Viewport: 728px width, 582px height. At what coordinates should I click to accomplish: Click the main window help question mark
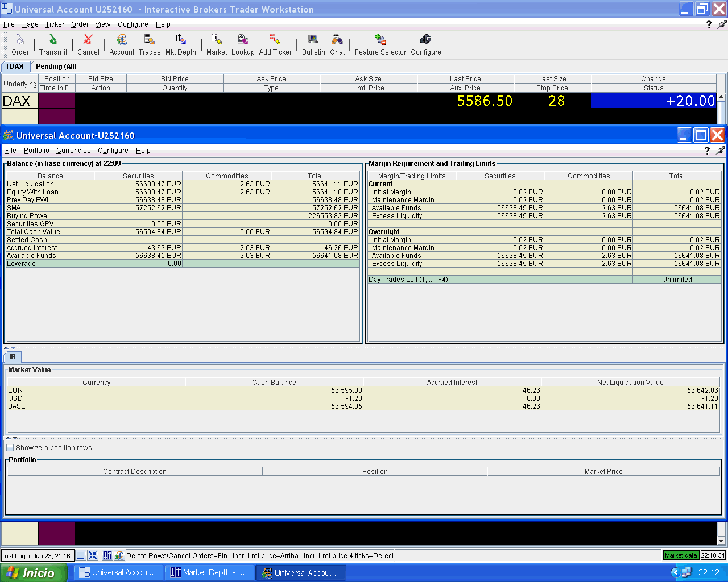pyautogui.click(x=709, y=24)
